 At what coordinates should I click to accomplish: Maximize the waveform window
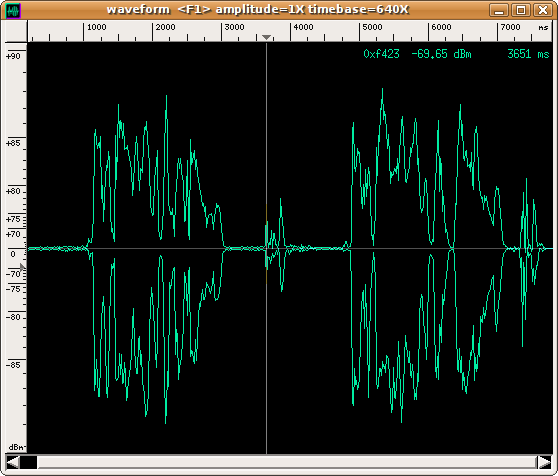[521, 10]
